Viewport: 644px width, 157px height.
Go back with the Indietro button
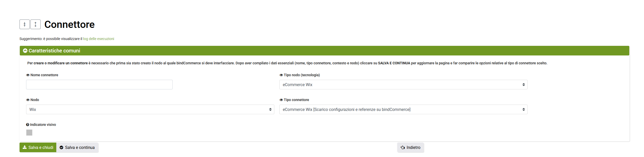point(410,148)
